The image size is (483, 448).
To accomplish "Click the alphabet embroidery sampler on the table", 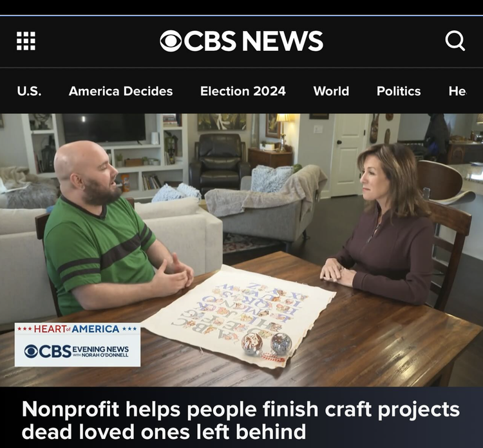I will [239, 316].
